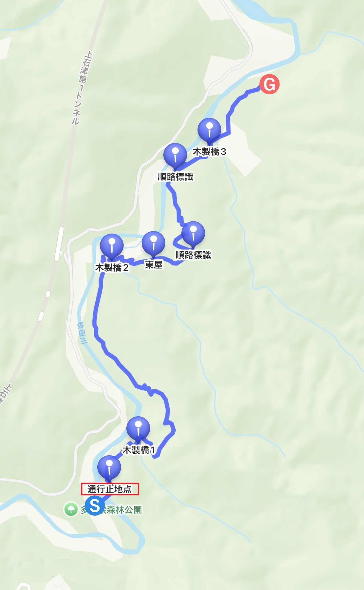
Task: Click the green park tree icon
Action: (x=71, y=509)
